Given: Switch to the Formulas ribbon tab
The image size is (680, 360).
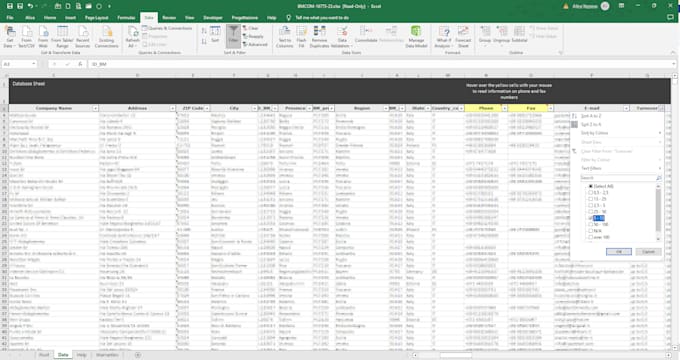Looking at the screenshot, I should point(126,18).
